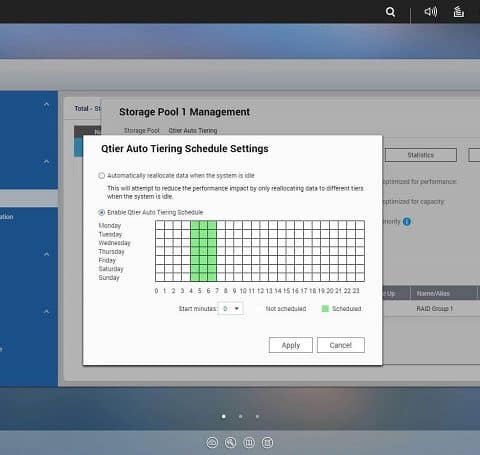Image resolution: width=480 pixels, height=455 pixels.
Task: Click the Sunday row label
Action: point(109,278)
